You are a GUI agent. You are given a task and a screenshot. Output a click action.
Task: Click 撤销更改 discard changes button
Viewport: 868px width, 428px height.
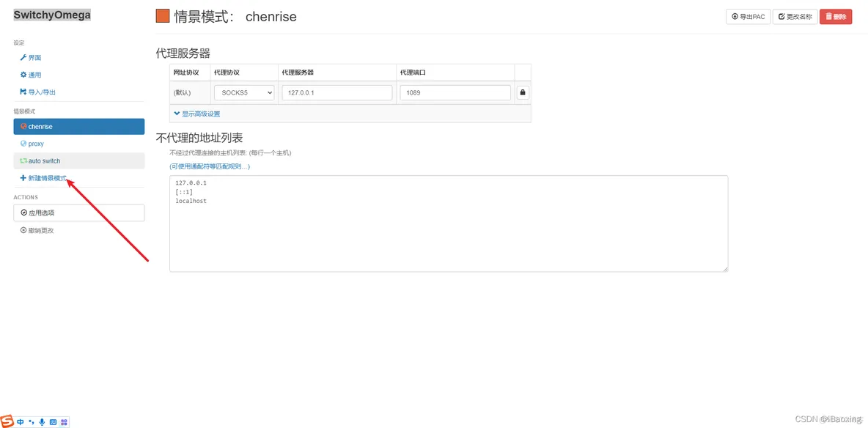(x=37, y=230)
